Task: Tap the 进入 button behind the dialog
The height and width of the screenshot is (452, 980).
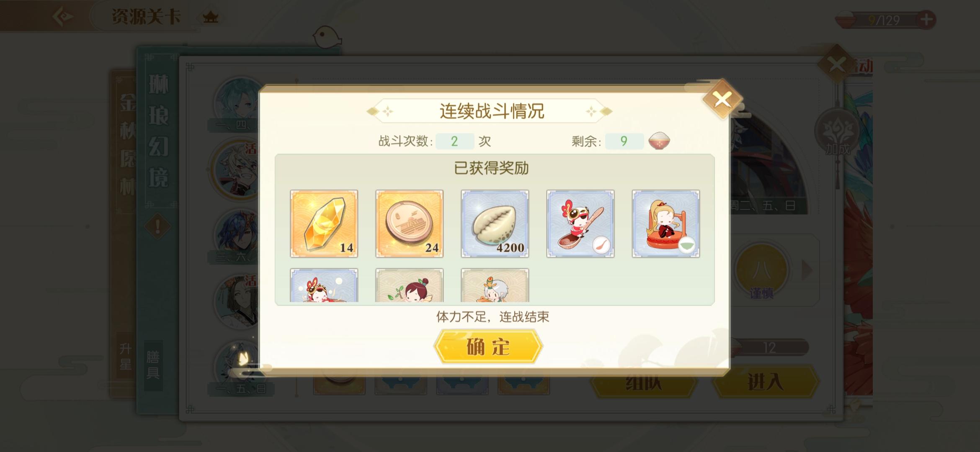Action: coord(766,382)
